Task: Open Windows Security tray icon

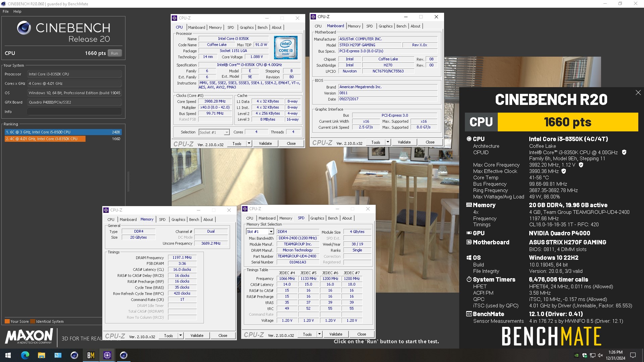Action: pyautogui.click(x=585, y=355)
